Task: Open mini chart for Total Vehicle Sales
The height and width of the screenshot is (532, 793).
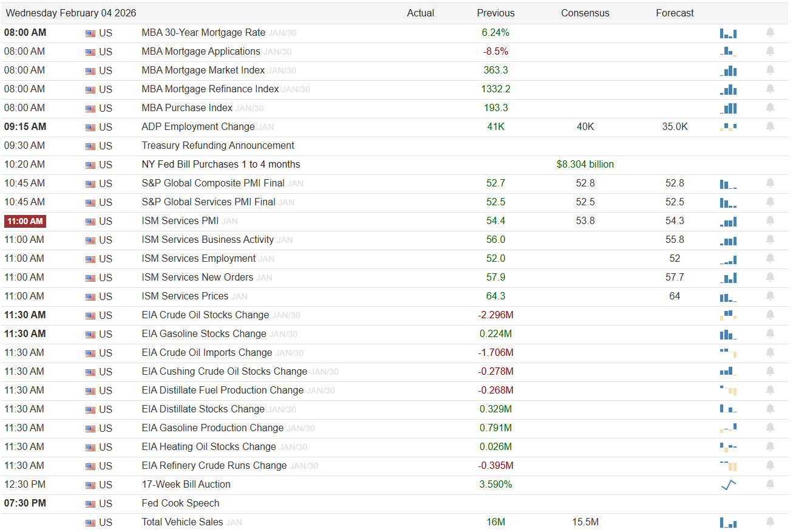Action: pyautogui.click(x=728, y=522)
